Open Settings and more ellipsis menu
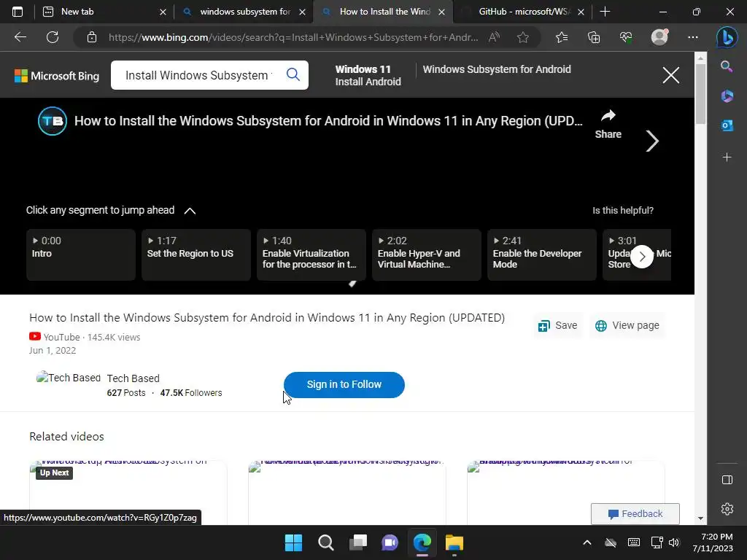The width and height of the screenshot is (747, 560). point(693,37)
